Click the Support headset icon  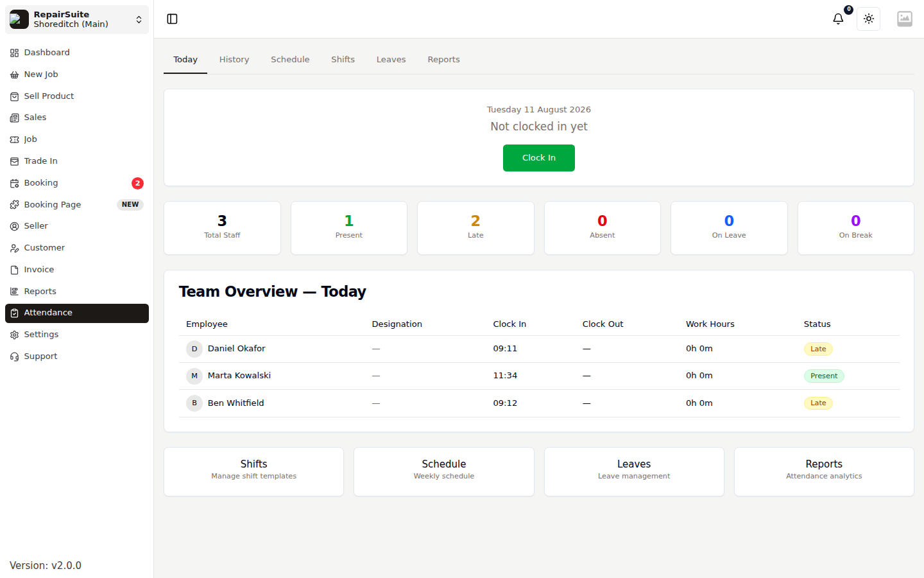(14, 356)
